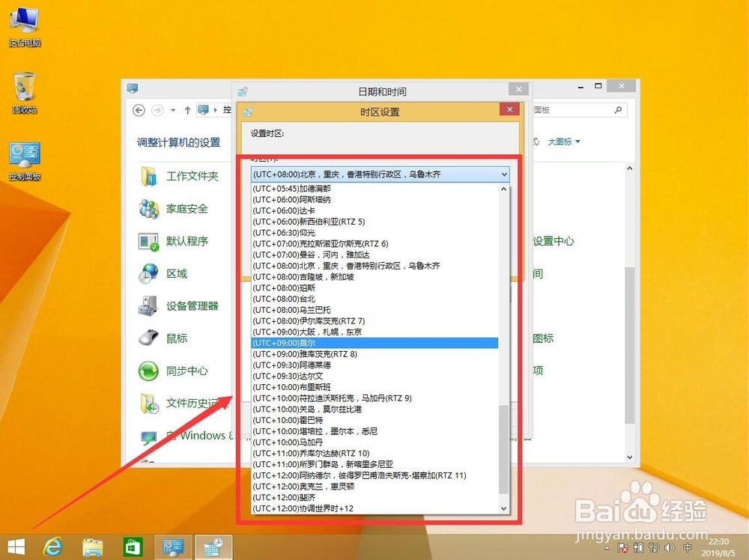Select (UTC+09:30)阿德莱德 time zone
The height and width of the screenshot is (560, 749).
(374, 365)
